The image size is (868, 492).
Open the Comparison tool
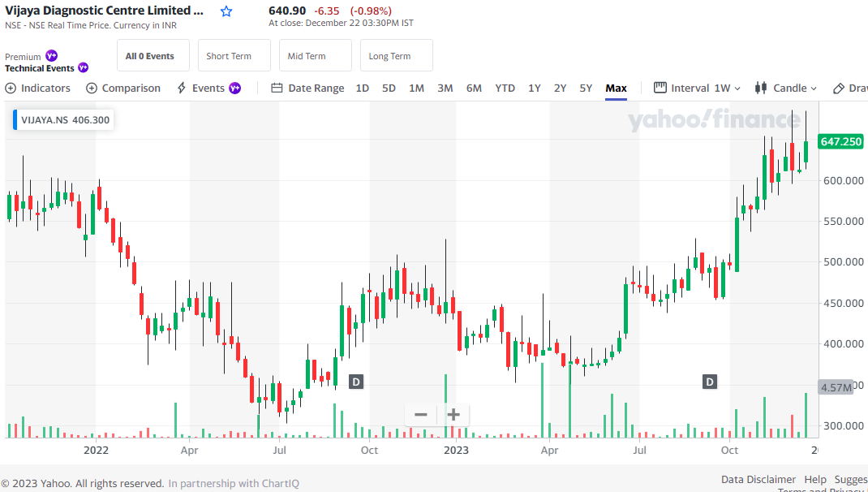click(123, 88)
